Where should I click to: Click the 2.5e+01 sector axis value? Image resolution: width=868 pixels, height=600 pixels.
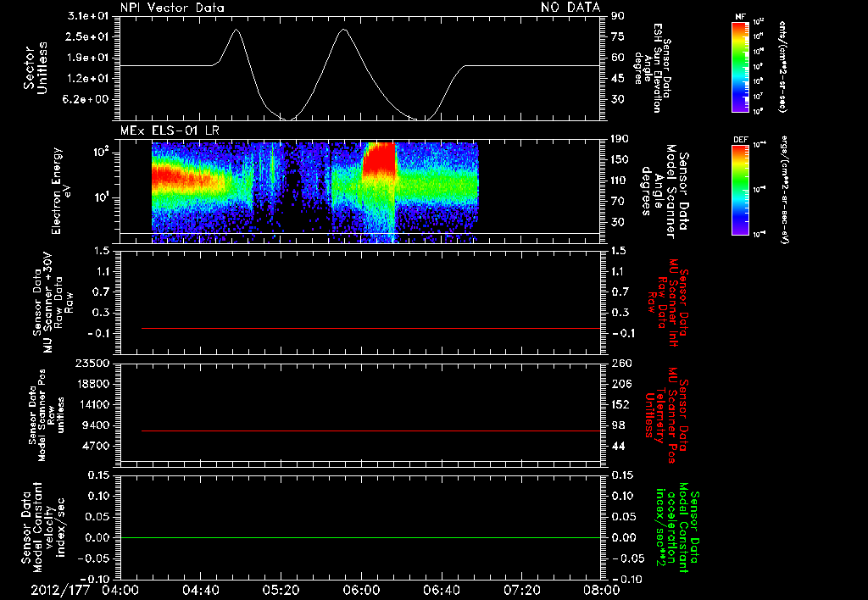(x=88, y=36)
